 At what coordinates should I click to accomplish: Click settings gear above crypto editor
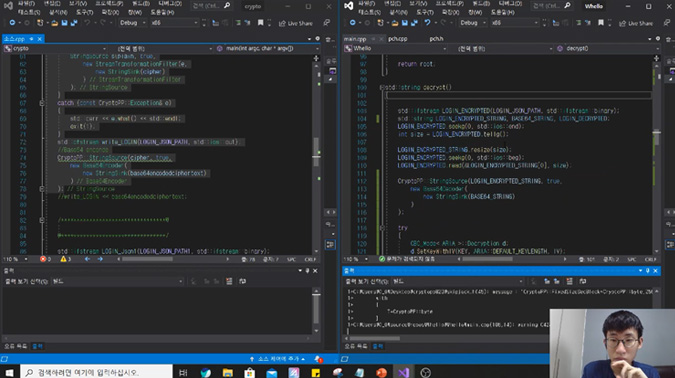pos(318,39)
